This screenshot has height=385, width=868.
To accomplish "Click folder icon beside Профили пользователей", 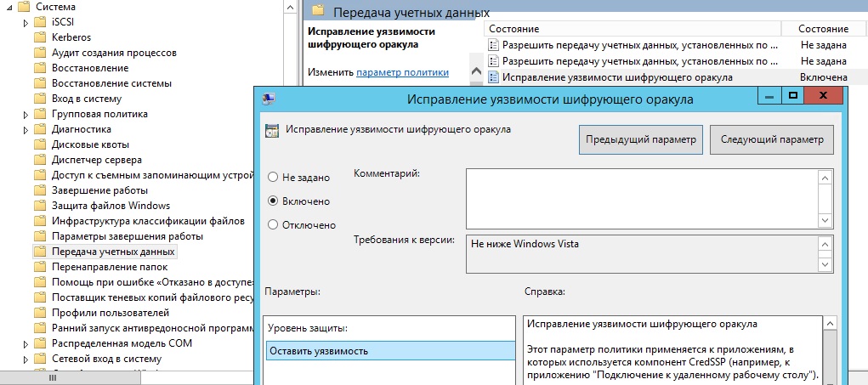I will [39, 313].
